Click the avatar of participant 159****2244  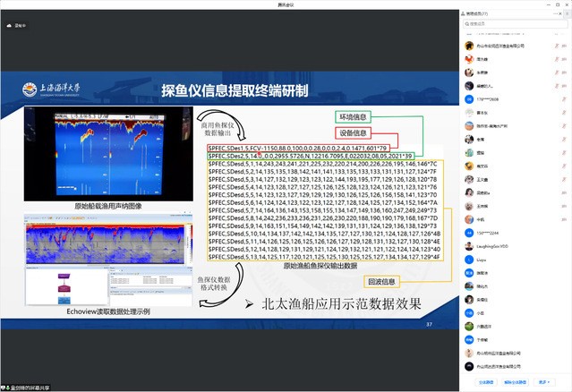[x=468, y=233]
